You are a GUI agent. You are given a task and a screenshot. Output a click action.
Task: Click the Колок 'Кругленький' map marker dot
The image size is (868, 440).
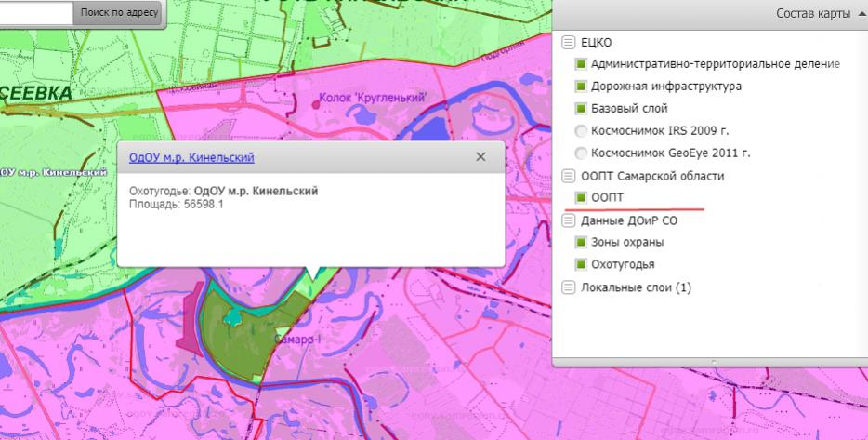[x=316, y=106]
